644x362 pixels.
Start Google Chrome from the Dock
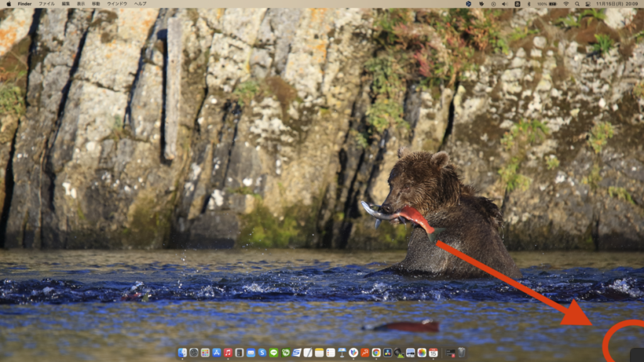[x=376, y=354]
